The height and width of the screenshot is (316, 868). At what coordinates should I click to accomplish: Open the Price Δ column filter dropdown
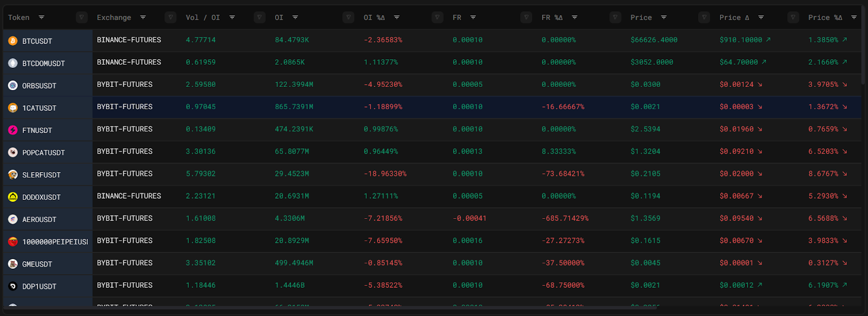793,17
